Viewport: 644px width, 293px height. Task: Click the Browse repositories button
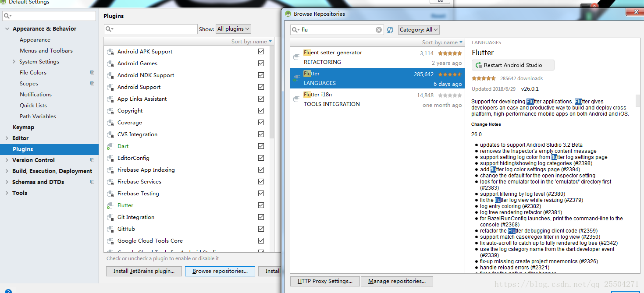point(220,271)
